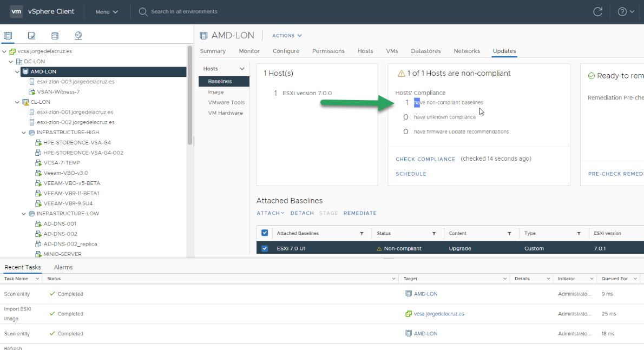Image resolution: width=644 pixels, height=350 pixels.
Task: Click the warning cluster icon beside CL-LON
Action: tap(25, 102)
